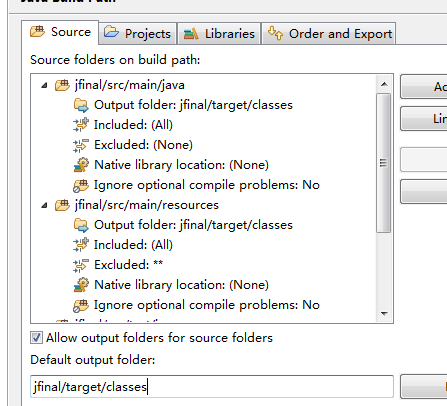The image size is (447, 406).
Task: Click Output folder icon under src/main/java
Action: [81, 105]
